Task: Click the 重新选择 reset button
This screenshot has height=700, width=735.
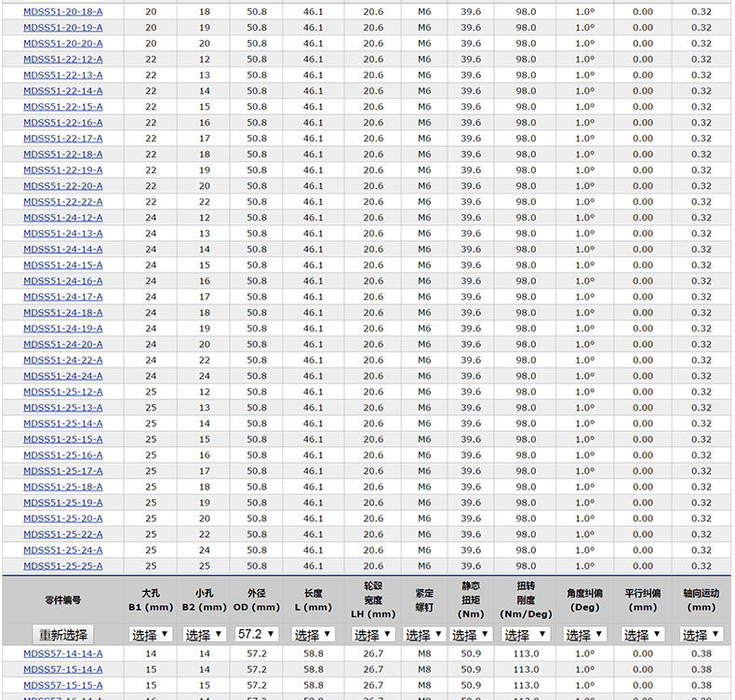Action: (63, 635)
